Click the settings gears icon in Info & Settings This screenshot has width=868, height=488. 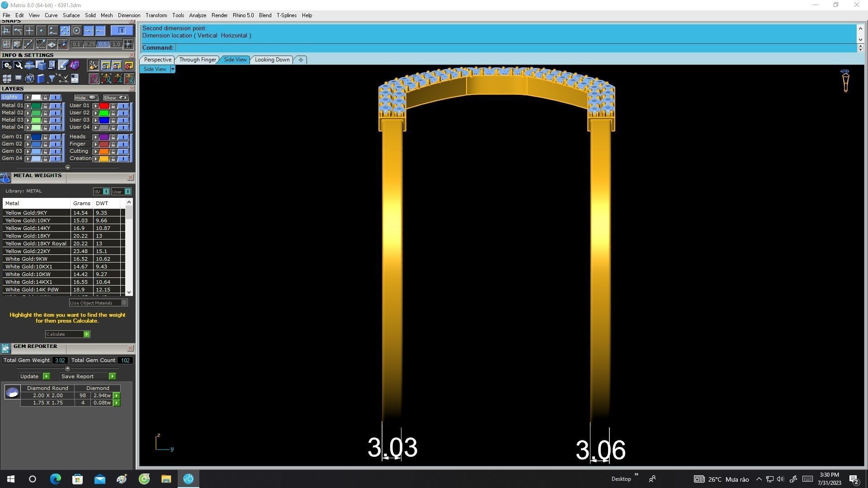[7, 66]
